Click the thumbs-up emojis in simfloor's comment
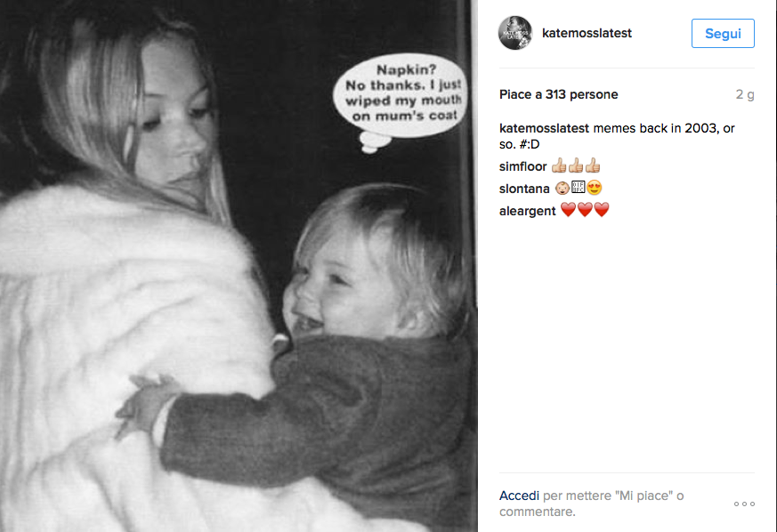The width and height of the screenshot is (777, 532). point(576,165)
